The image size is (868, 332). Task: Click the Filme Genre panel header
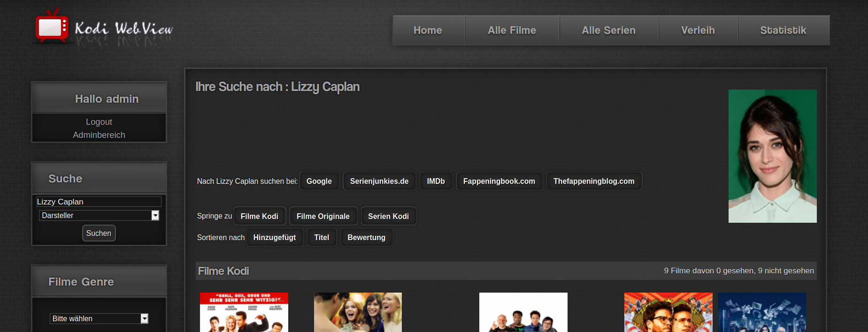[99, 281]
